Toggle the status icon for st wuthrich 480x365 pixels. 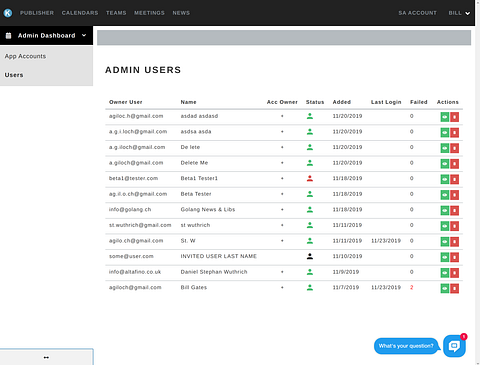310,225
